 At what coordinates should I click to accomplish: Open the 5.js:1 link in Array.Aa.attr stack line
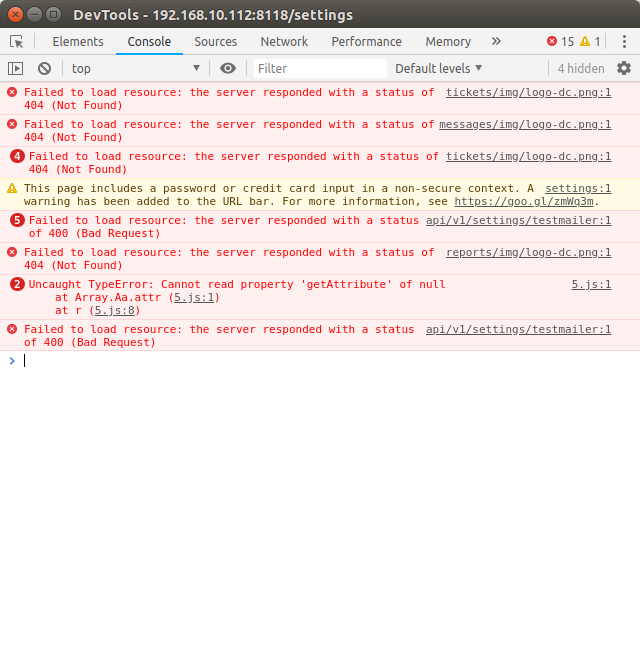[194, 297]
